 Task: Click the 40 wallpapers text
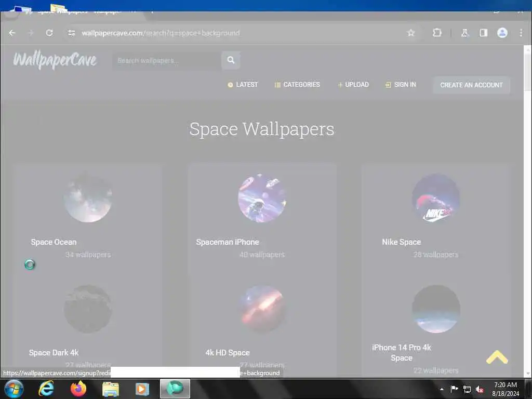[262, 255]
